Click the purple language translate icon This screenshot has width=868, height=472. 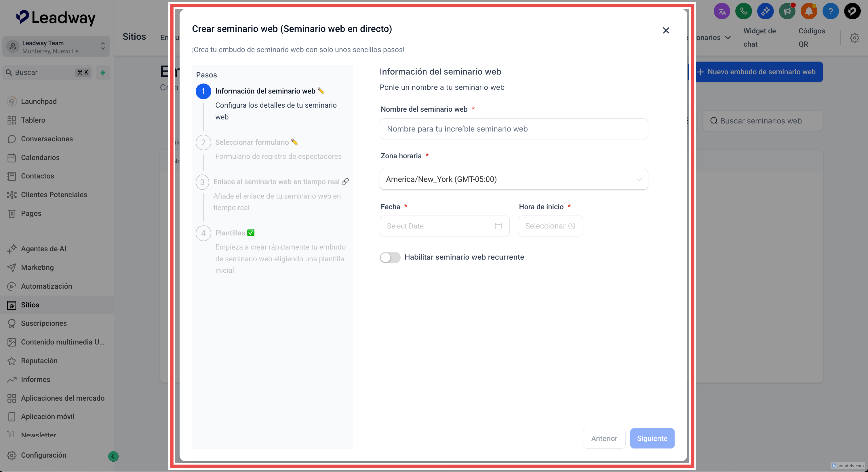(x=722, y=12)
